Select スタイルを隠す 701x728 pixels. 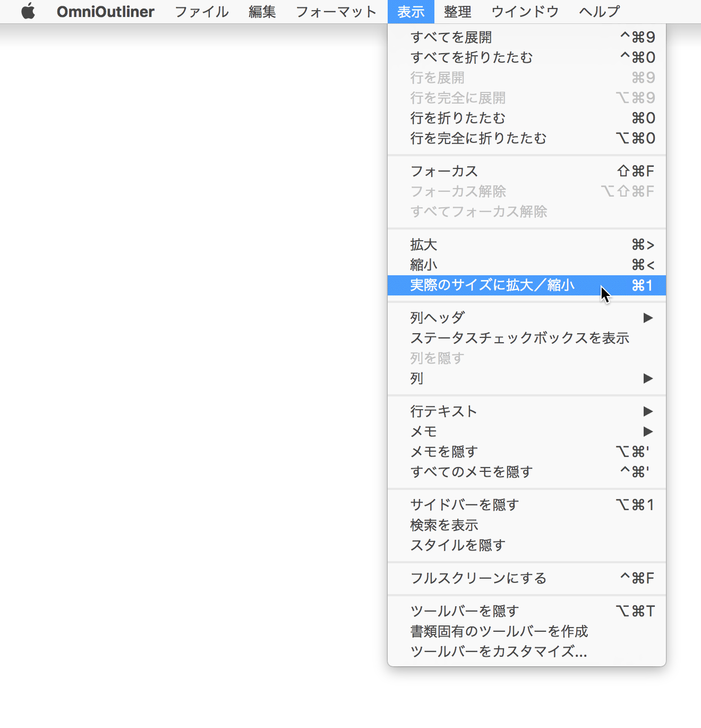click(527, 545)
